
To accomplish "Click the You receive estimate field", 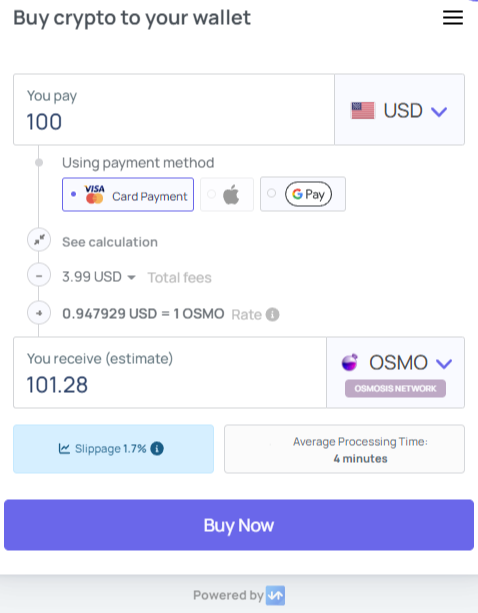I will [170, 372].
